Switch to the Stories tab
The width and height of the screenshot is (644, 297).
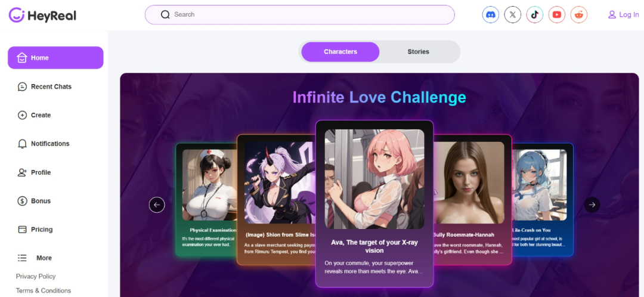tap(418, 52)
